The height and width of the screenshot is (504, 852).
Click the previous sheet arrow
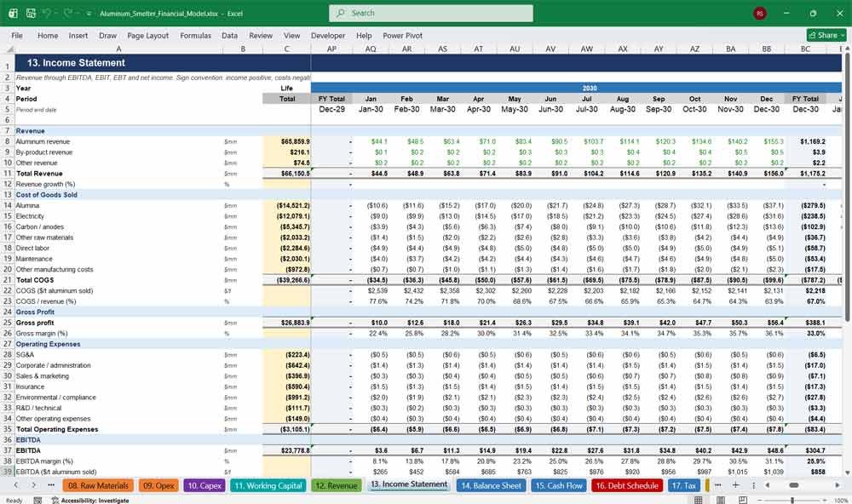(16, 485)
